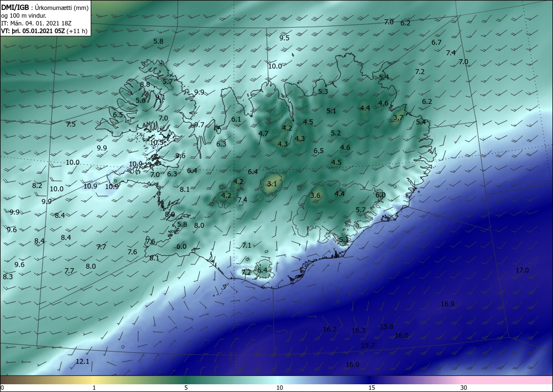This screenshot has width=553, height=392.
Task: Click the 16.3 value on the map
Action: tap(358, 330)
